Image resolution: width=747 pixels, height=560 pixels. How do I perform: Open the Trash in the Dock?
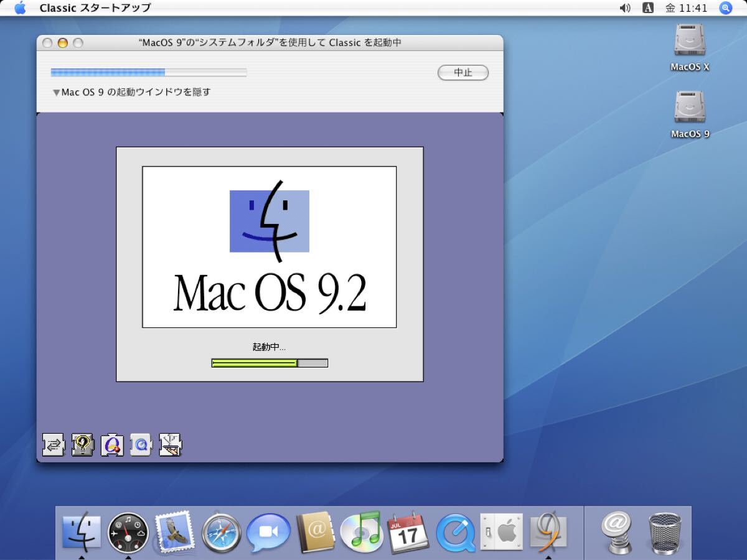[x=665, y=533]
